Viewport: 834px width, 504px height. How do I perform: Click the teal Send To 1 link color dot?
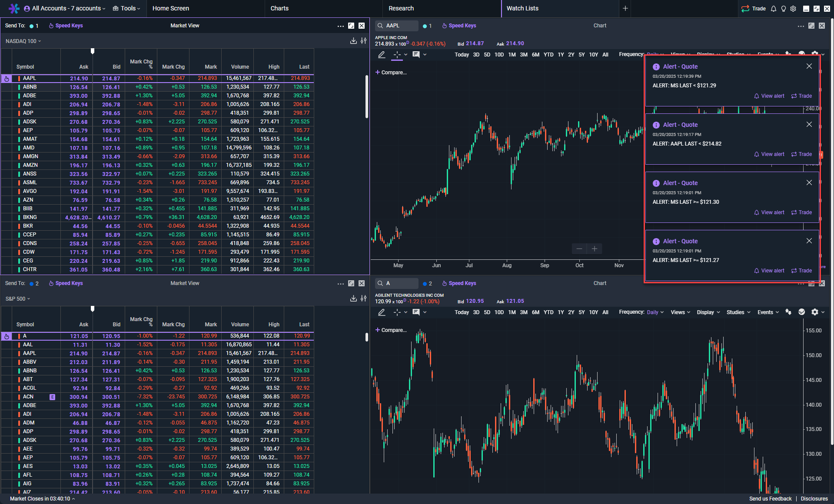(x=31, y=26)
